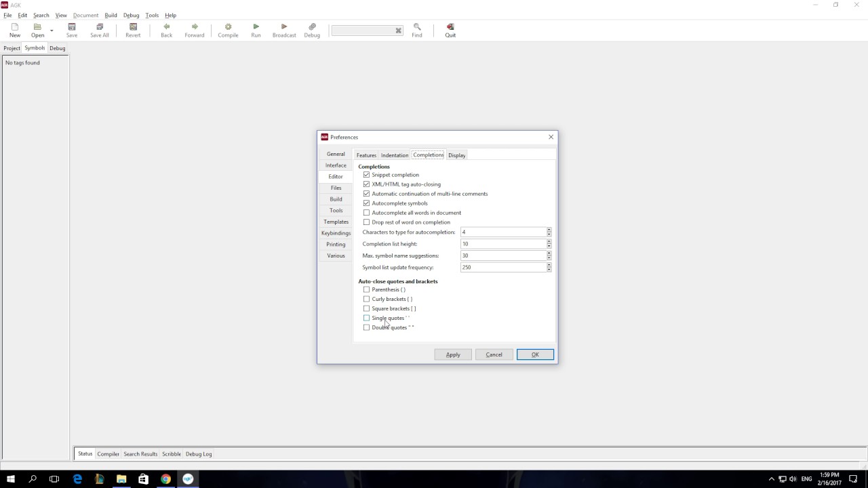Open the Help menu
Screen dimensions: 868x488
click(170, 15)
